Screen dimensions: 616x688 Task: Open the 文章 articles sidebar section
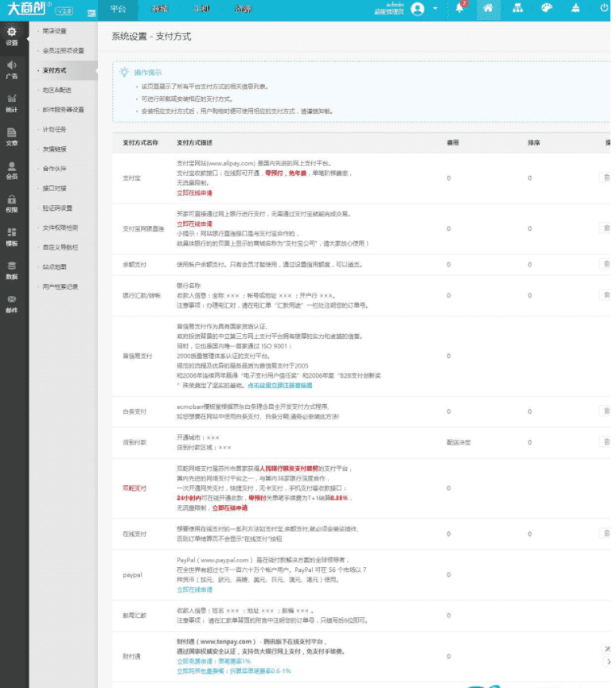click(x=12, y=137)
